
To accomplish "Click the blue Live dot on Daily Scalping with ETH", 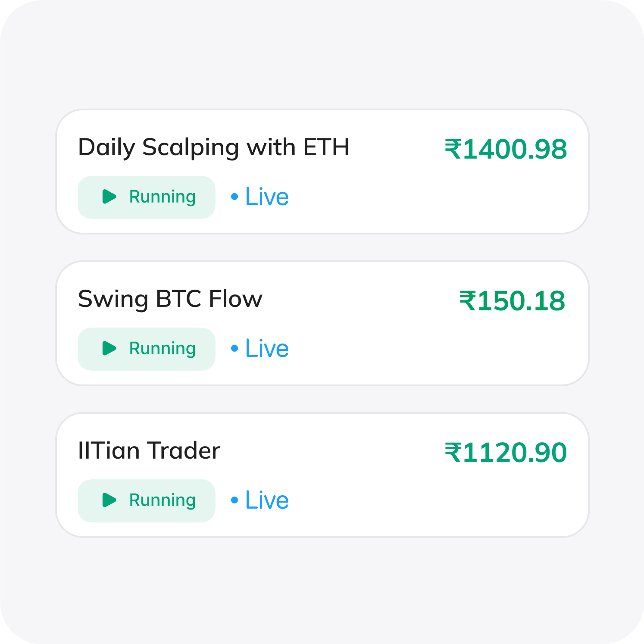I will click(x=234, y=197).
